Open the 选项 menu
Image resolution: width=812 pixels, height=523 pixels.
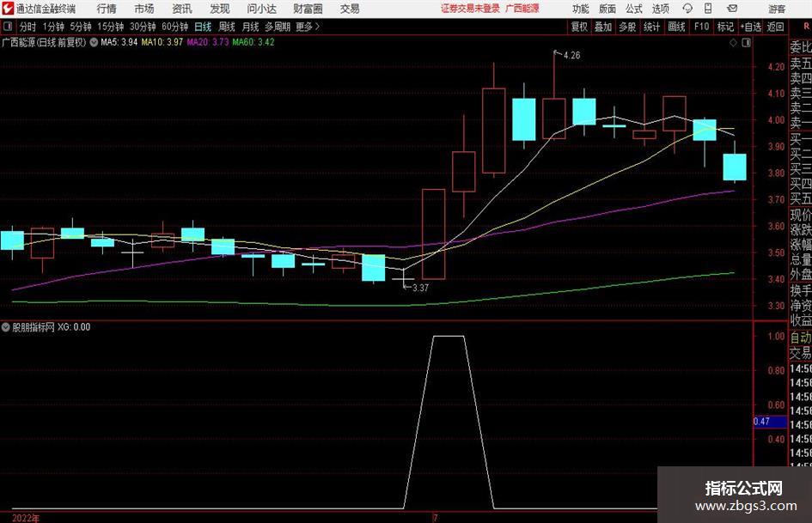click(660, 9)
